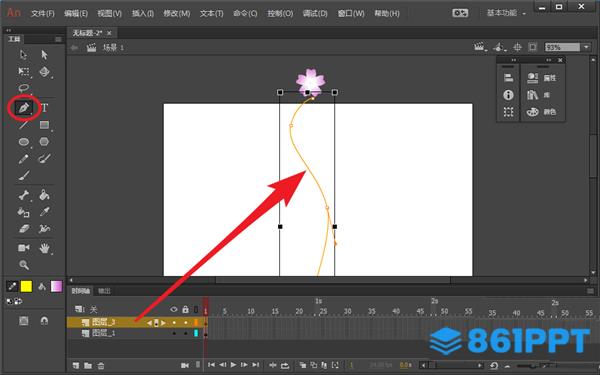Screen dimensions: 600x375
Task: Open the Edit Symbols dropdown
Action: (x=499, y=47)
